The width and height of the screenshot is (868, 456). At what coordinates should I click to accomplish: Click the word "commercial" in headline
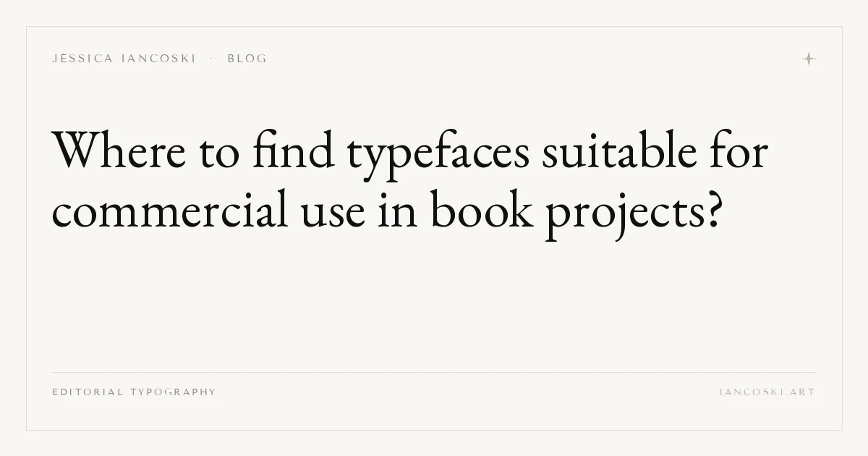point(169,211)
